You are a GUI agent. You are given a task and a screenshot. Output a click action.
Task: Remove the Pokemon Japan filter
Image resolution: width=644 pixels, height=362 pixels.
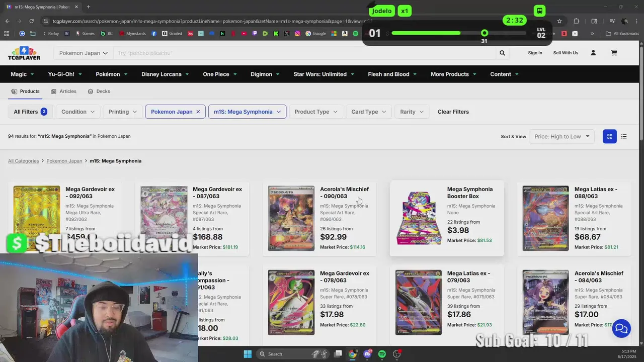[x=198, y=112]
